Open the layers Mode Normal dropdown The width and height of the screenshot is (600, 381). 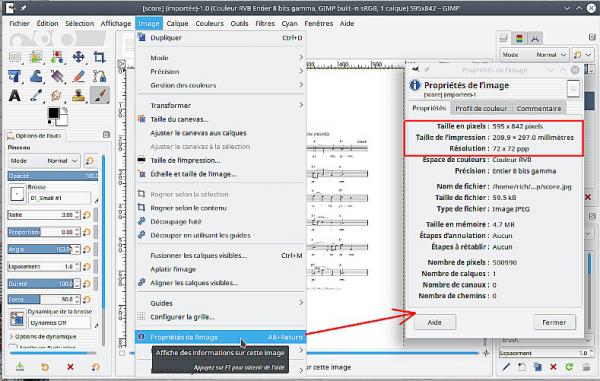coord(534,55)
